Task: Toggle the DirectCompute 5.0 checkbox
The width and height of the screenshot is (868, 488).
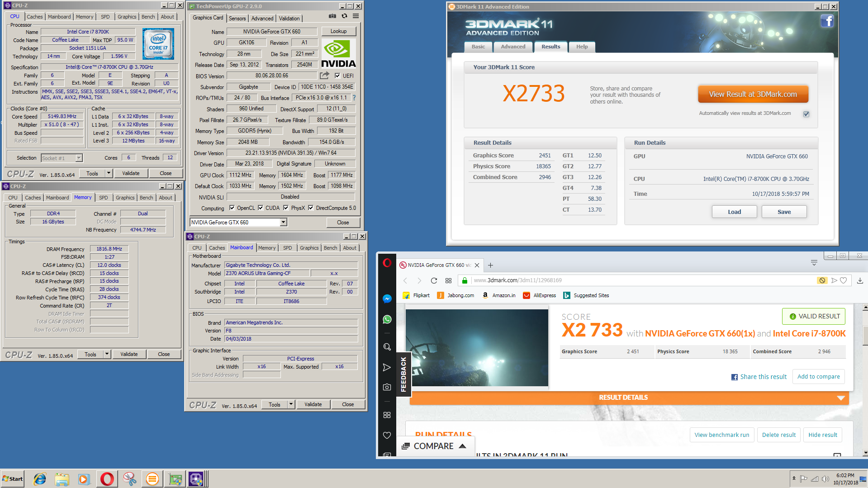Action: click(311, 208)
